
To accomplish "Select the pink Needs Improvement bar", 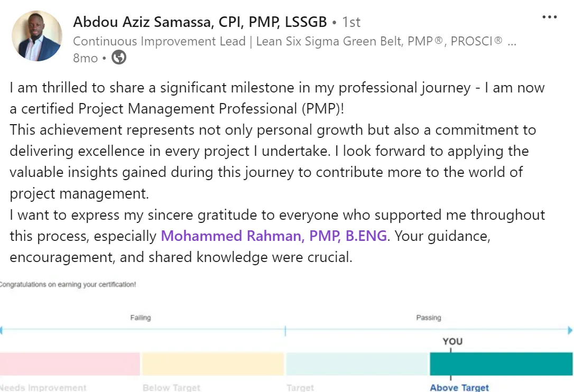I will [x=70, y=364].
